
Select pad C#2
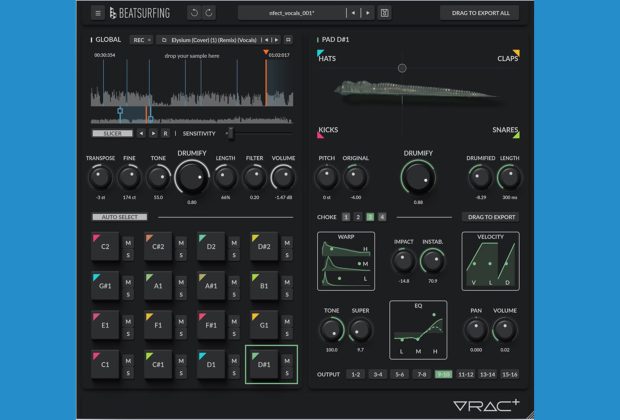point(158,246)
